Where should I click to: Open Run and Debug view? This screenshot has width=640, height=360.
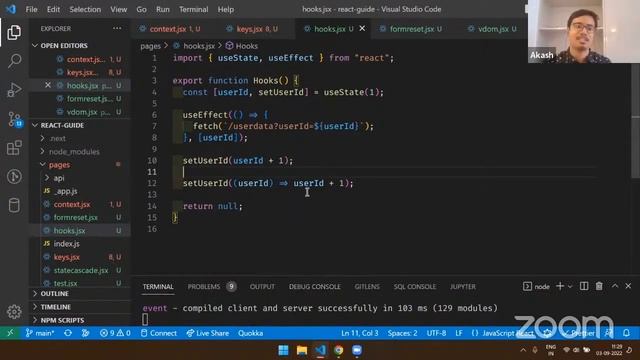coord(14,90)
